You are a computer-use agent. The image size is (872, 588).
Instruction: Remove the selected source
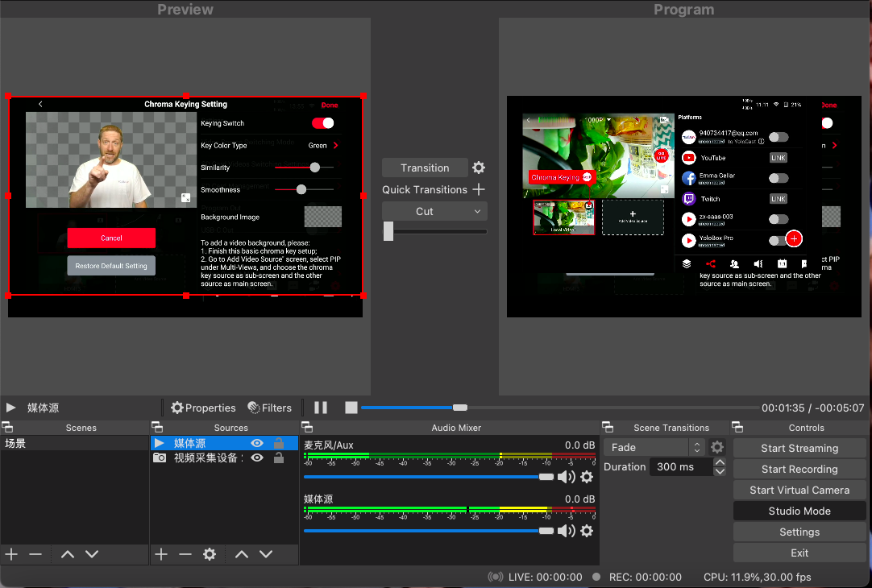(x=185, y=554)
